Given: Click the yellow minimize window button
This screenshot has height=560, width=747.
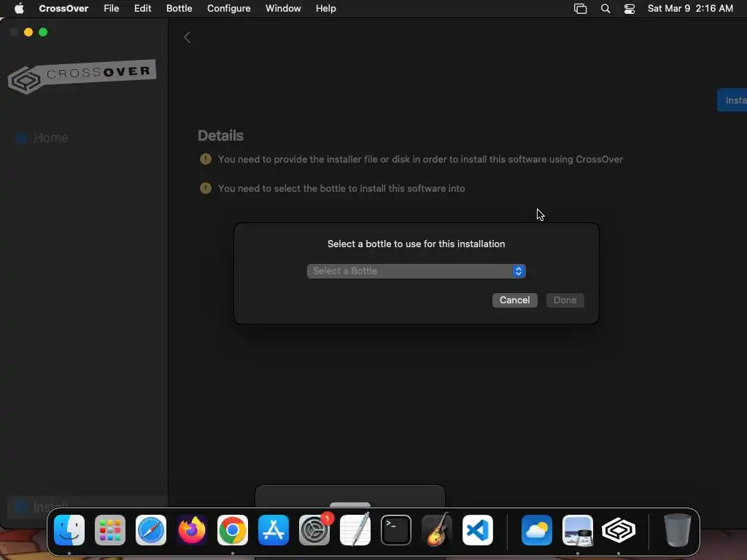Looking at the screenshot, I should 28,32.
